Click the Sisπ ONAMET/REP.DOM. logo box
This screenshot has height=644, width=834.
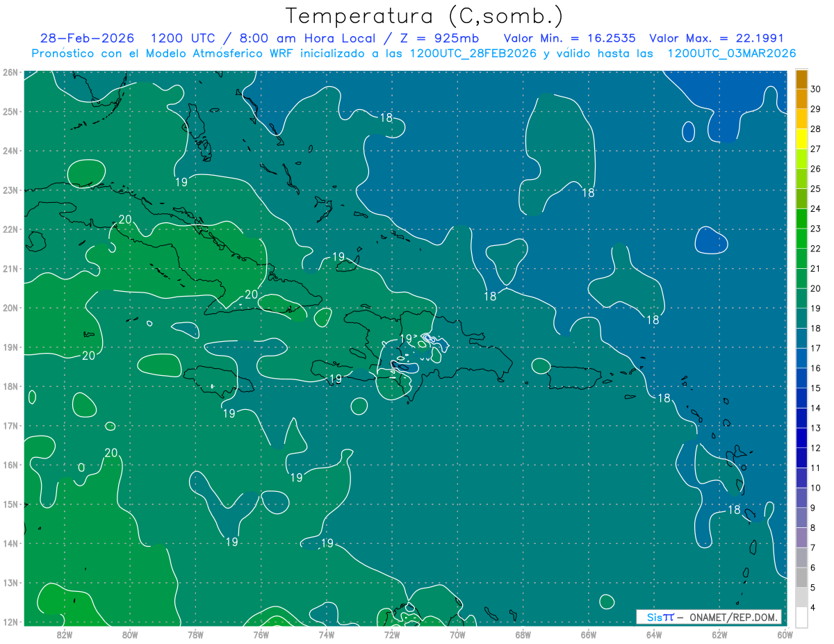[708, 617]
